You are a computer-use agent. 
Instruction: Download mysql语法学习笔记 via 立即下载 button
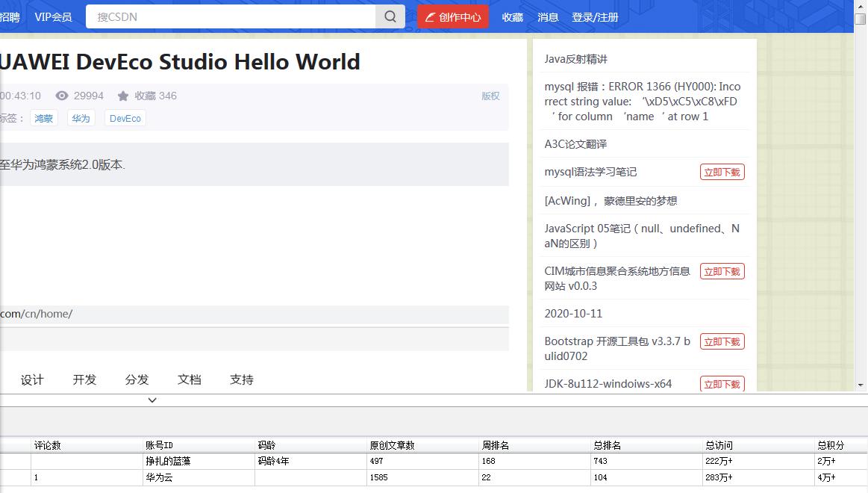(x=721, y=171)
